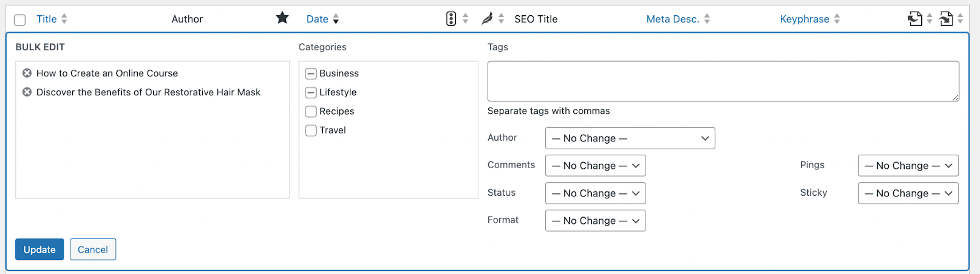Click the SEO Title column header

click(536, 19)
